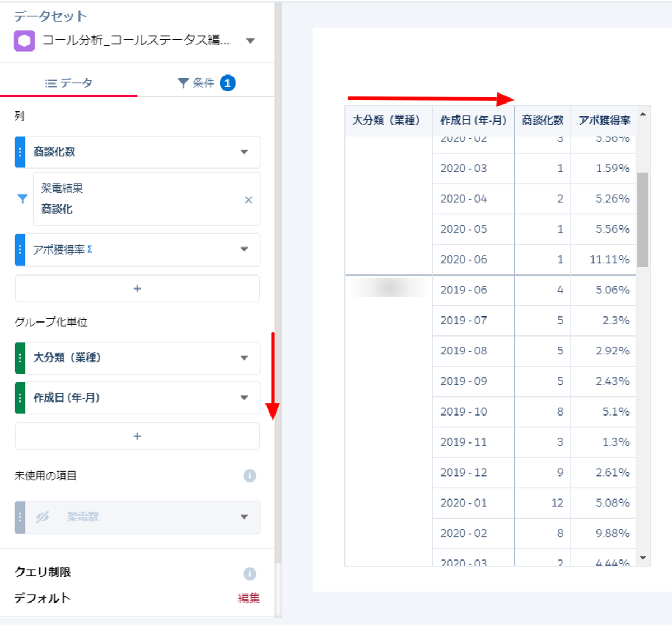Open the 作成日(年-月) grouping dropdown
672x630 pixels.
244,398
